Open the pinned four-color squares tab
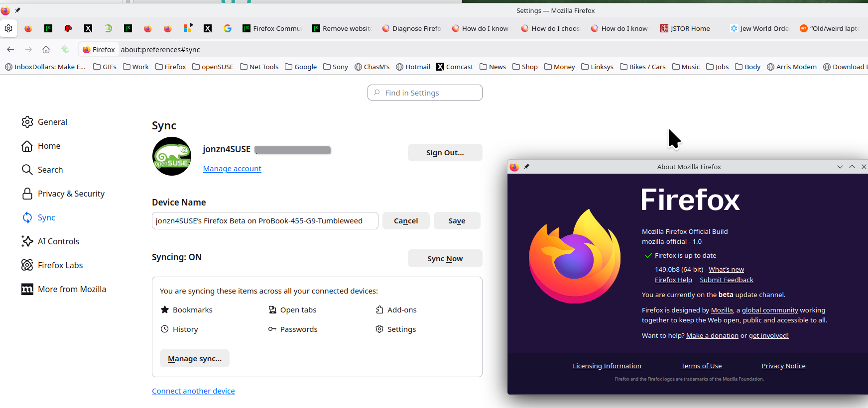The height and width of the screenshot is (408, 868). coord(188,28)
